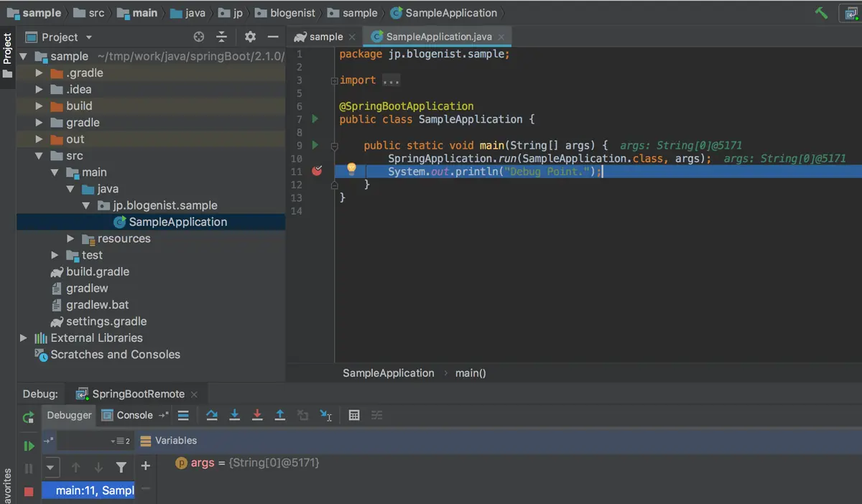Collapse the jp.blogenist.sample package
This screenshot has width=862, height=504.
pyautogui.click(x=86, y=205)
